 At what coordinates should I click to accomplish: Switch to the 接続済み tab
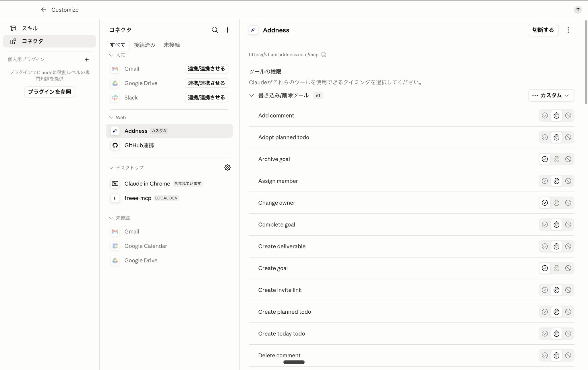(144, 45)
